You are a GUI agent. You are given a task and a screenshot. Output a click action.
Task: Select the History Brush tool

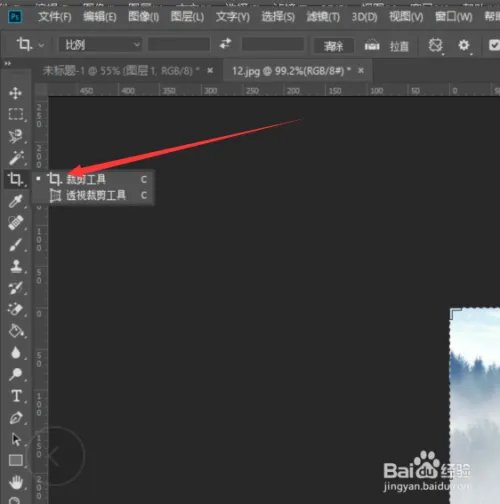pyautogui.click(x=15, y=288)
